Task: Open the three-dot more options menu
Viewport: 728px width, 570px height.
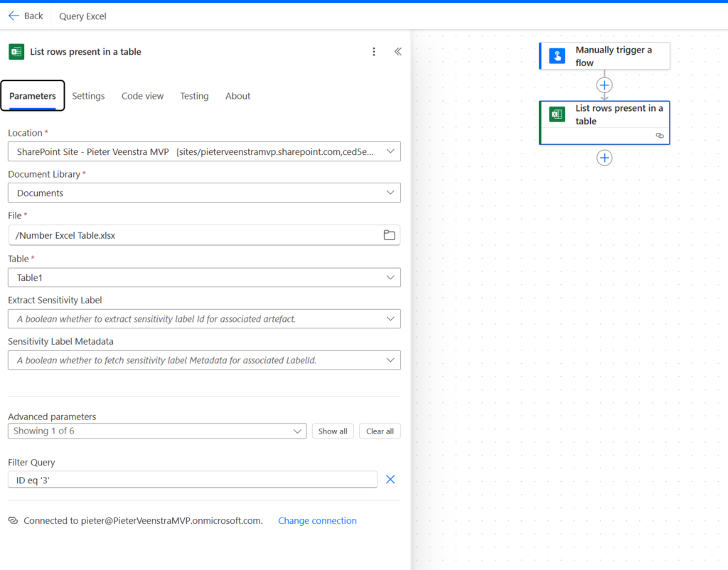Action: pos(374,51)
